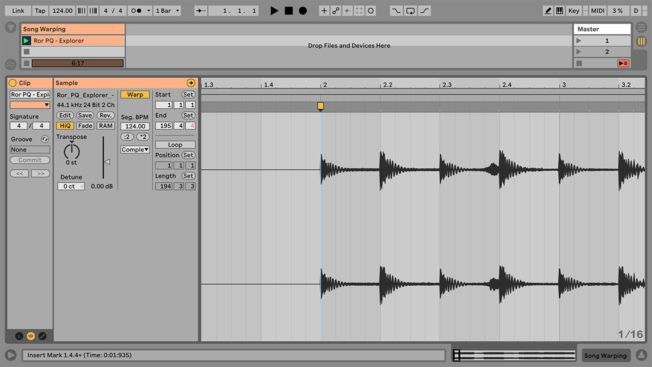
Task: Click Stop All Clips in Master track
Action: click(x=579, y=63)
